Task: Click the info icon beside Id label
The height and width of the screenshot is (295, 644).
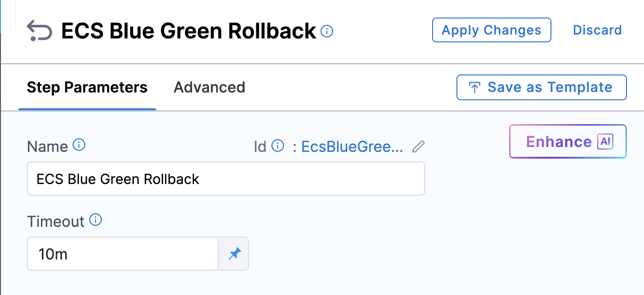Action: pos(278,146)
